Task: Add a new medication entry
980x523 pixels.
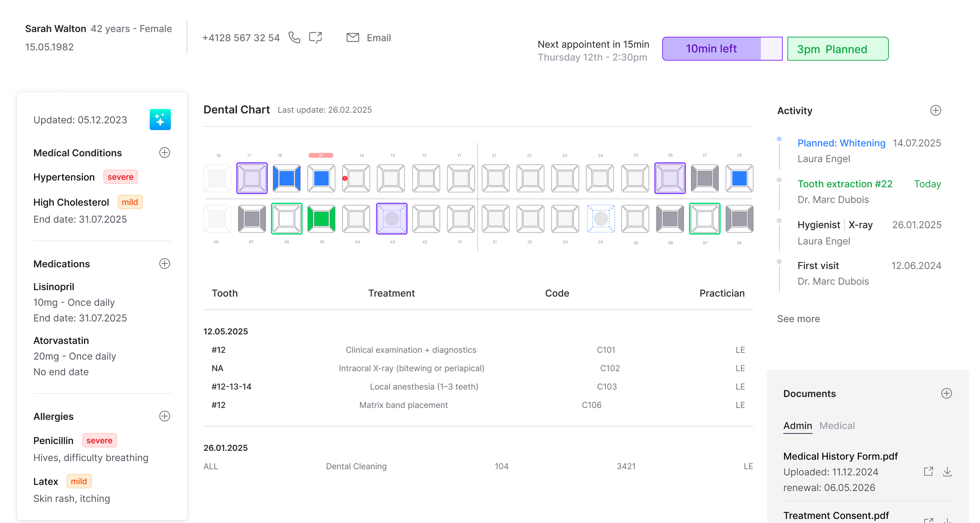Action: (164, 263)
